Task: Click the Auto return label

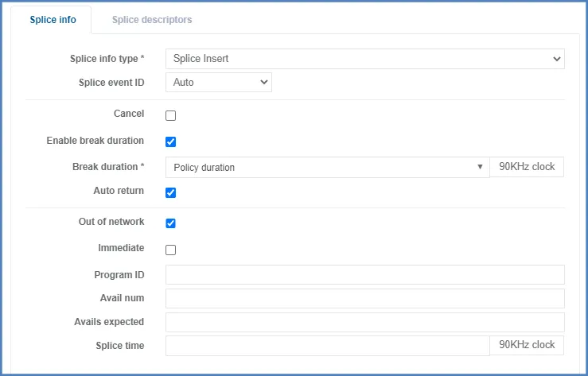Action: point(119,191)
